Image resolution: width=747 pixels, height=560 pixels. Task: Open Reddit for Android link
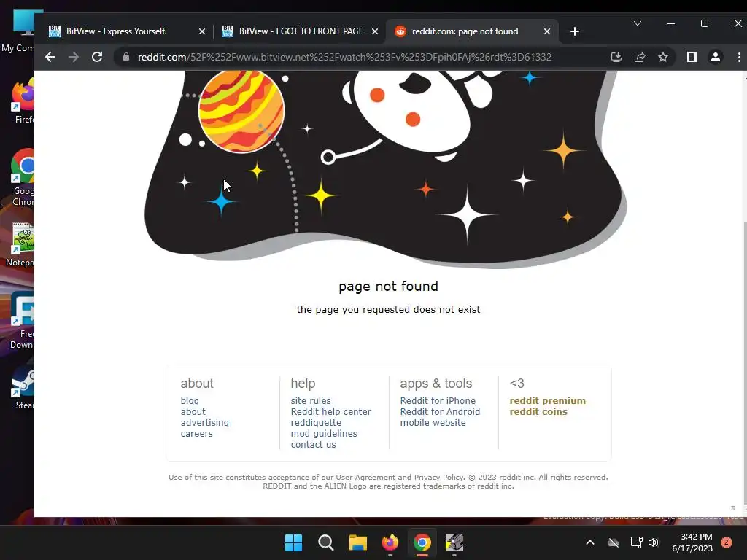tap(440, 411)
